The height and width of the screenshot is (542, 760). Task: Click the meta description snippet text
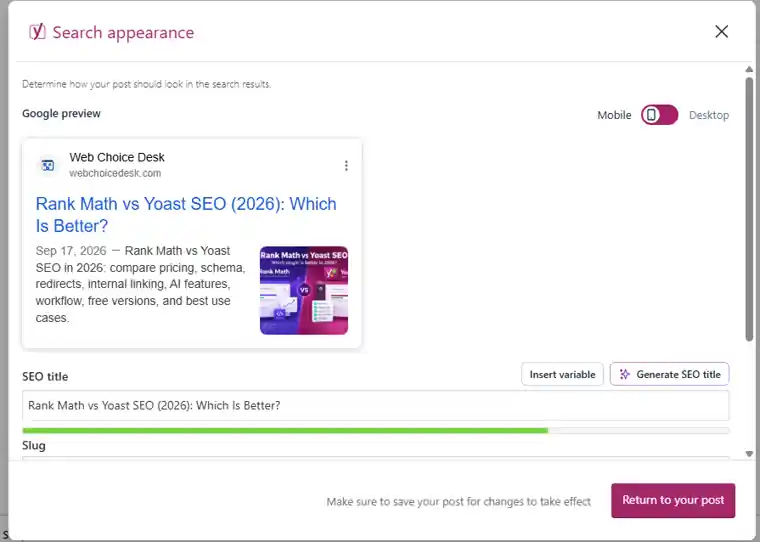(x=141, y=285)
